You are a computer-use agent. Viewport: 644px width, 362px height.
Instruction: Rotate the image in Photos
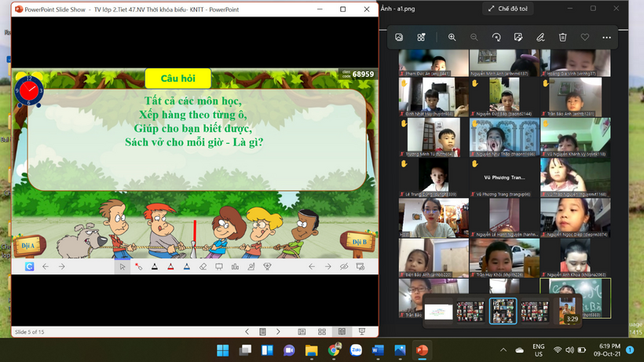(x=496, y=37)
